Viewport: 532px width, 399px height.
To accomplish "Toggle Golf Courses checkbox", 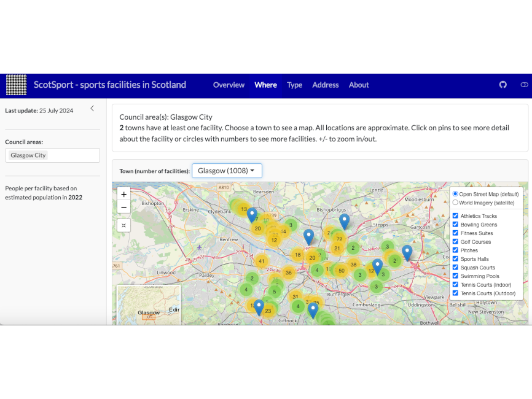I will tap(455, 241).
